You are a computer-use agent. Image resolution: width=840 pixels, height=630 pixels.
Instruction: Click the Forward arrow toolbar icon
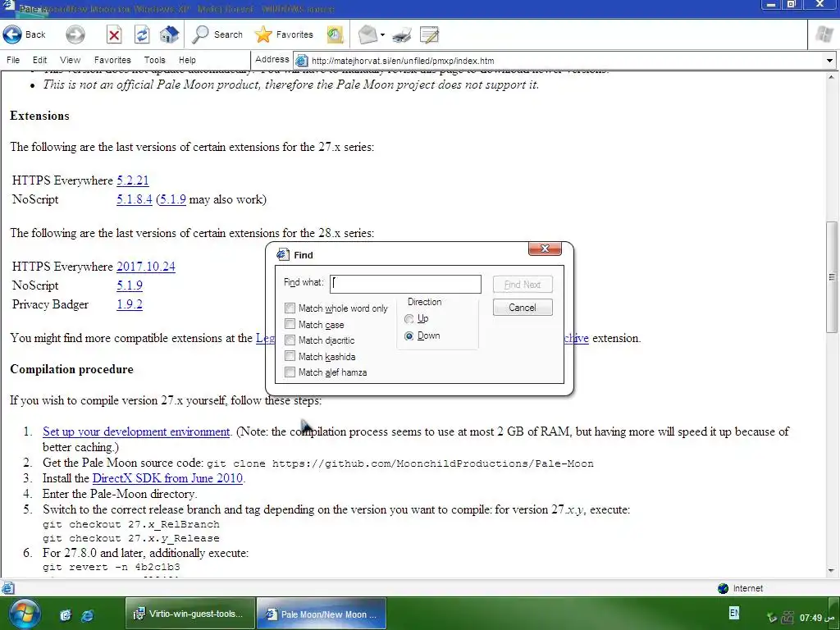(75, 34)
